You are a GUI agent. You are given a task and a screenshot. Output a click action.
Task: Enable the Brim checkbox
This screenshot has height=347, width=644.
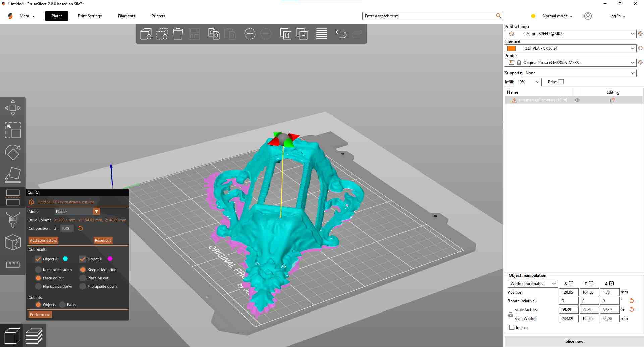(561, 82)
